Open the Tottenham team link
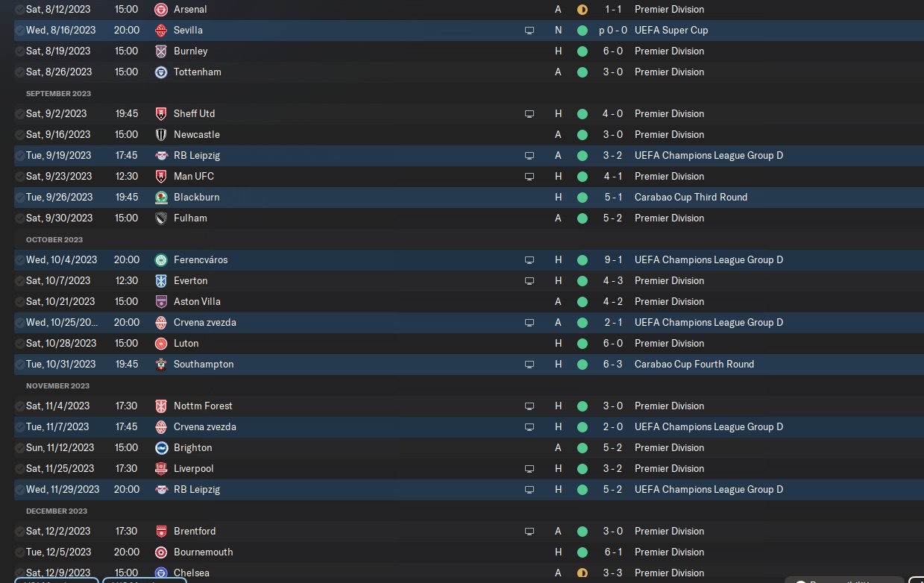The height and width of the screenshot is (583, 924). 197,72
